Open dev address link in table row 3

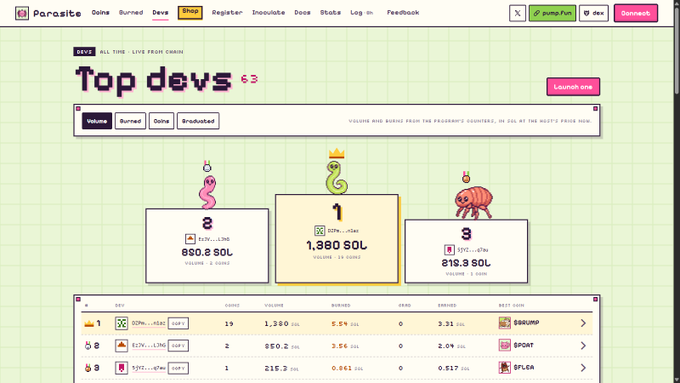tap(148, 368)
